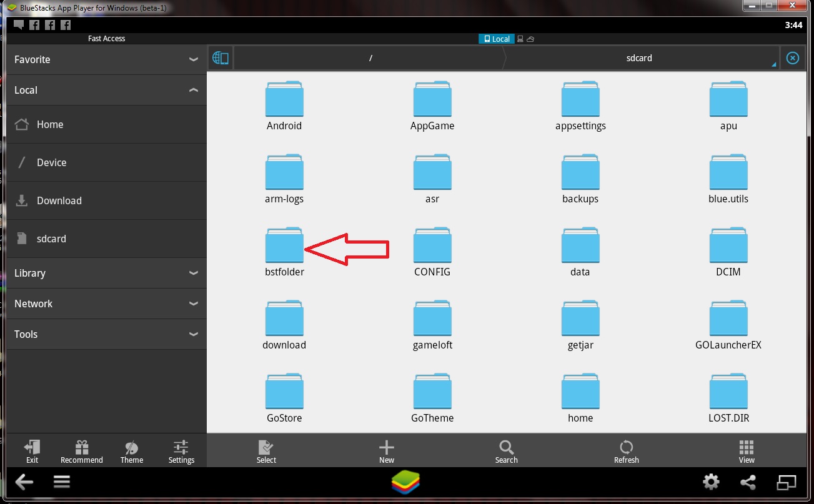
Task: Open the AppGame folder
Action: tap(432, 106)
